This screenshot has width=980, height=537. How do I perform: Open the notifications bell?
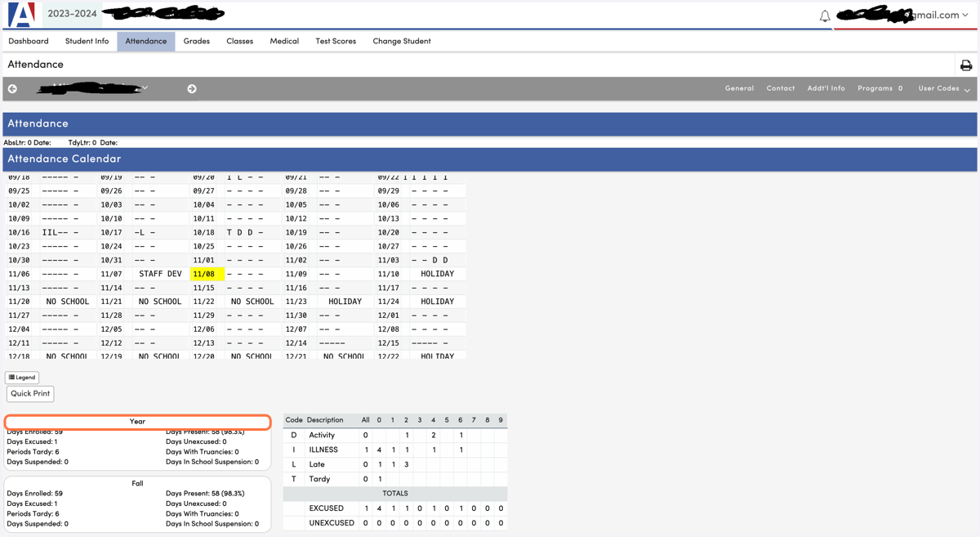pos(825,16)
